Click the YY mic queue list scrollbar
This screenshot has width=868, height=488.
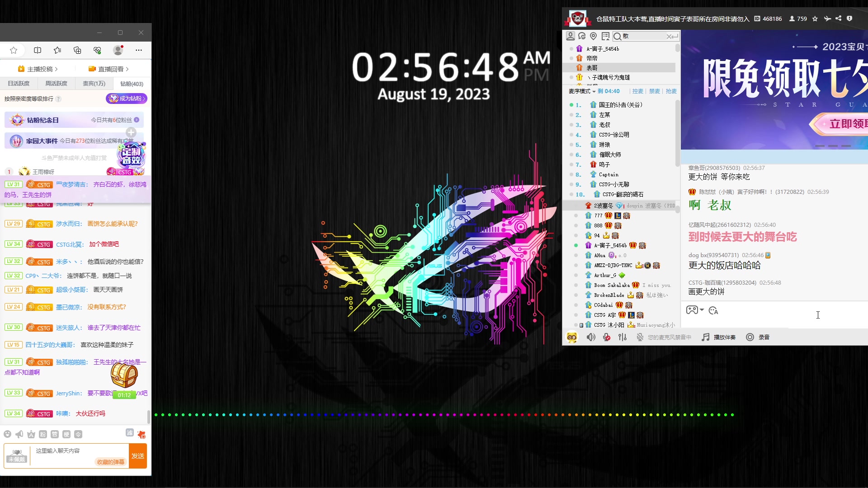677,133
